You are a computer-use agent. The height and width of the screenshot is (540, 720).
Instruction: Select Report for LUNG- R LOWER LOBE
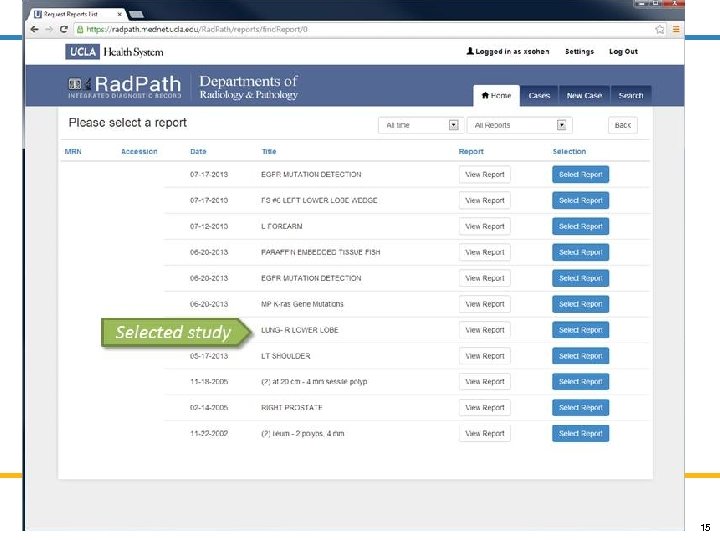coord(580,330)
